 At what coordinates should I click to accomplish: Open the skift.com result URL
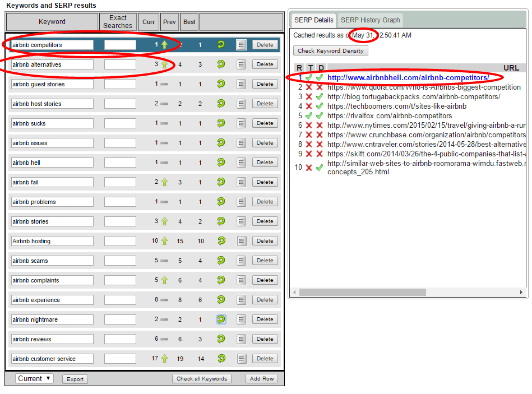coord(426,154)
